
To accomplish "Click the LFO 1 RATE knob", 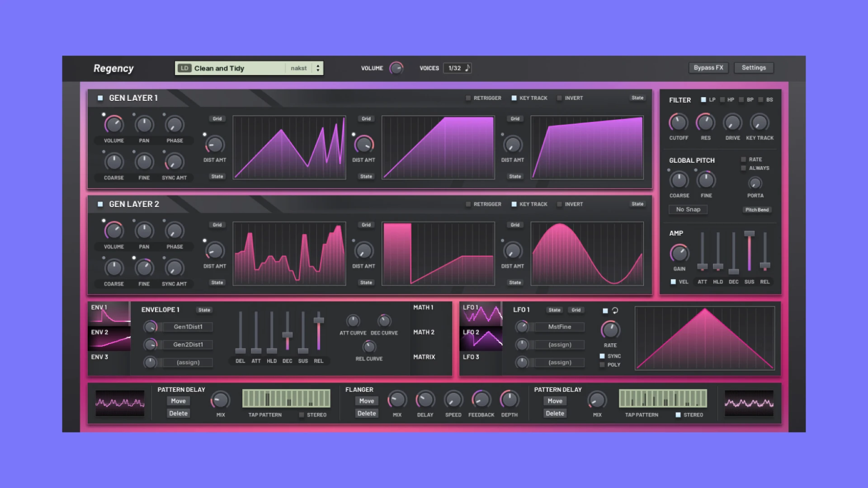I will (610, 330).
